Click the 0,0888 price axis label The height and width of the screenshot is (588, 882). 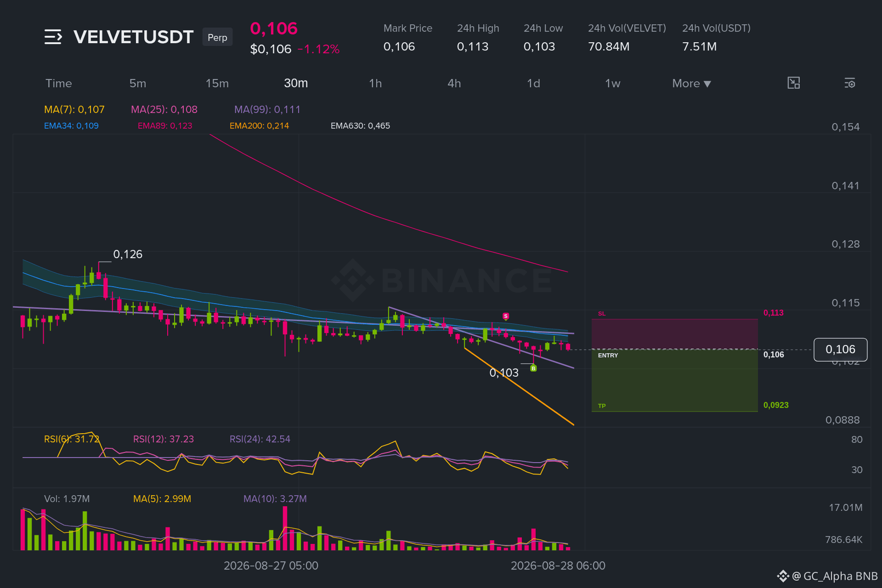tap(842, 420)
